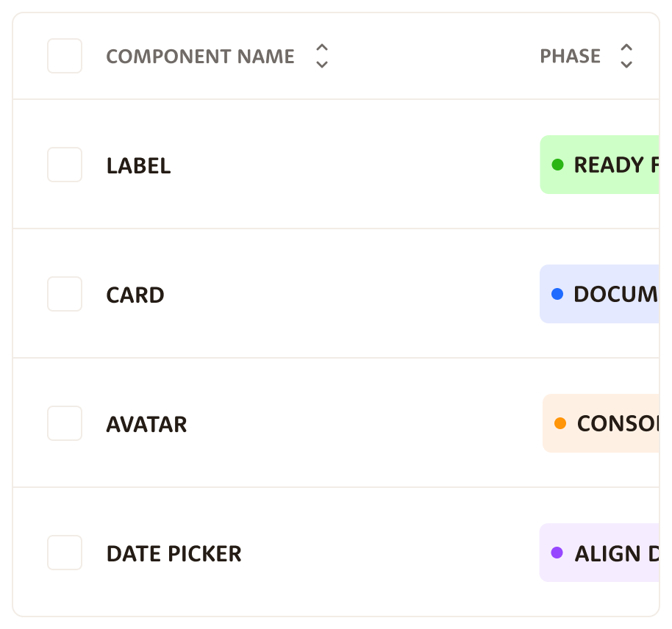Click the orange dot in Avatar's phase badge
This screenshot has height=629, width=672.
[560, 423]
